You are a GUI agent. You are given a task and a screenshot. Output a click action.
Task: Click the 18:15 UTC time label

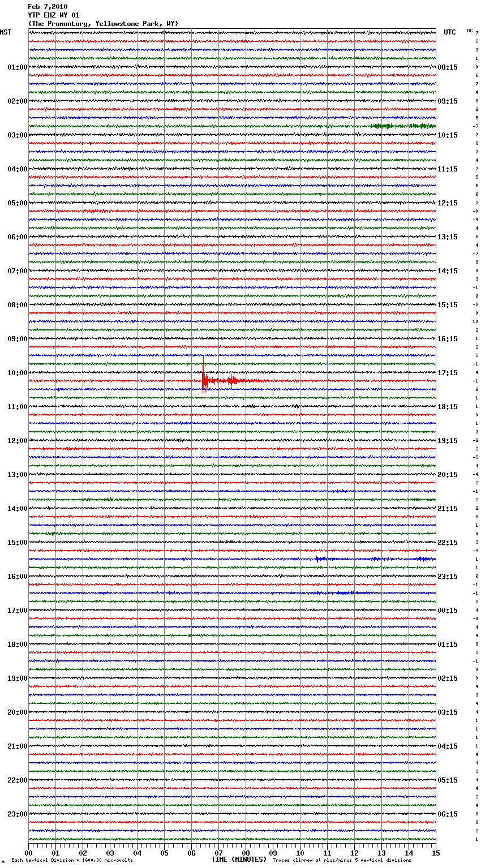[x=448, y=407]
